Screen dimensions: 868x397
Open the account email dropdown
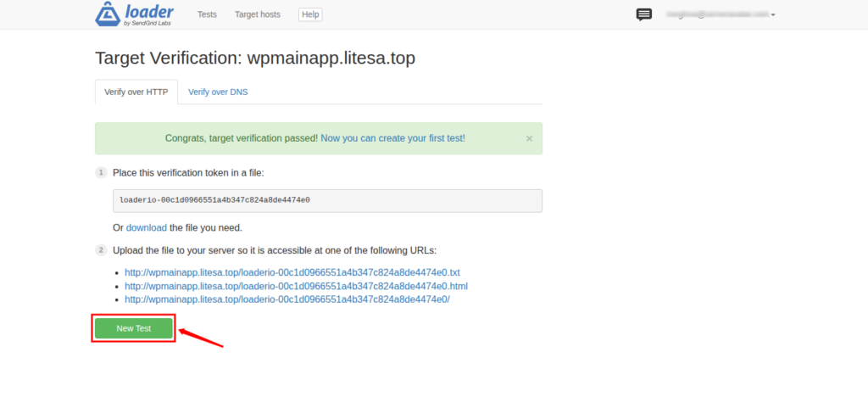(x=721, y=14)
